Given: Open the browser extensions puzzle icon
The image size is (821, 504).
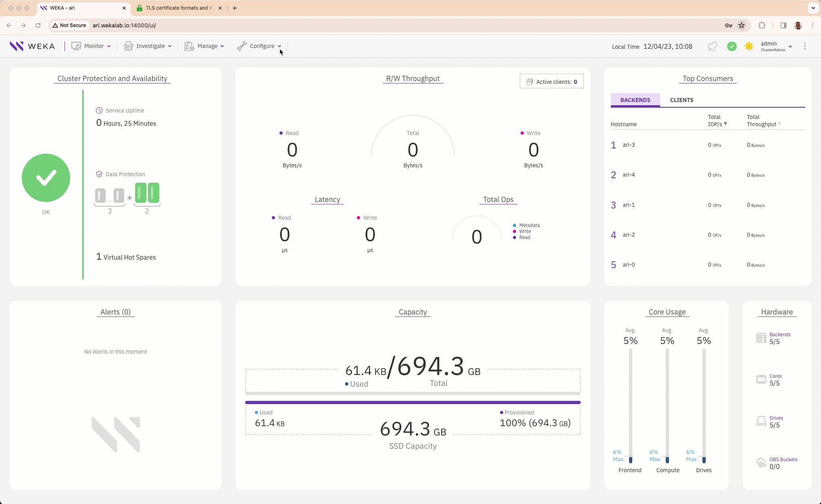Looking at the screenshot, I should point(762,25).
